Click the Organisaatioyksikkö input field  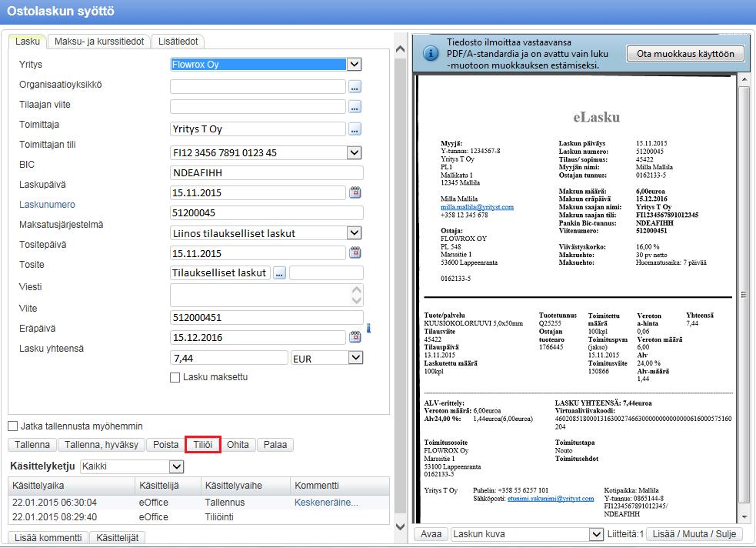pos(258,87)
